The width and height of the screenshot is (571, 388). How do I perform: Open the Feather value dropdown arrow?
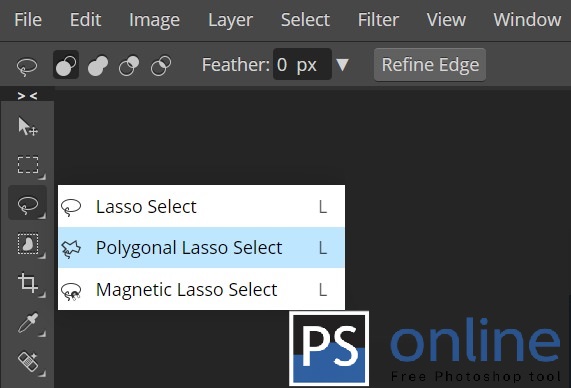[x=342, y=65]
